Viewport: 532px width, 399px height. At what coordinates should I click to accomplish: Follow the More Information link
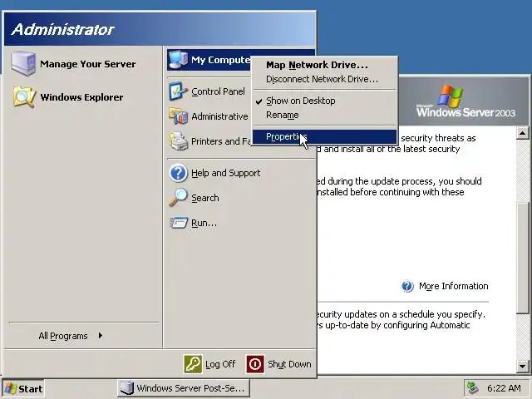[x=453, y=286]
